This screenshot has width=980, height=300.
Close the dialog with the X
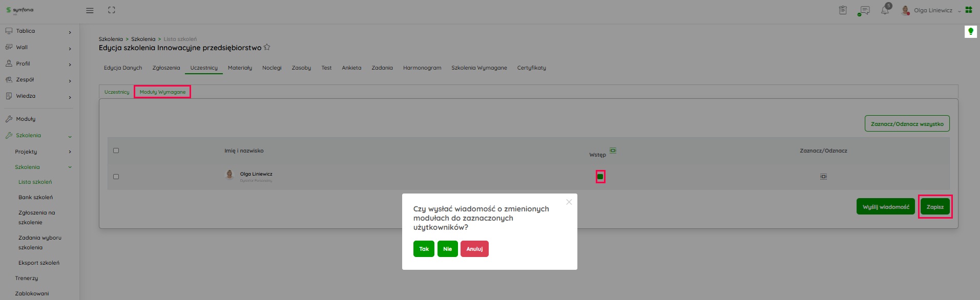(x=569, y=202)
